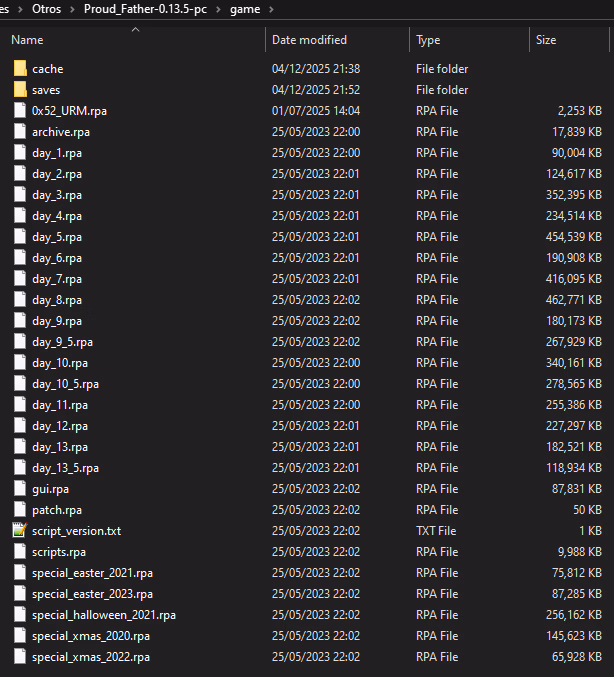Viewport: 614px width, 677px height.
Task: Click the scripts.rpa file icon
Action: point(20,552)
